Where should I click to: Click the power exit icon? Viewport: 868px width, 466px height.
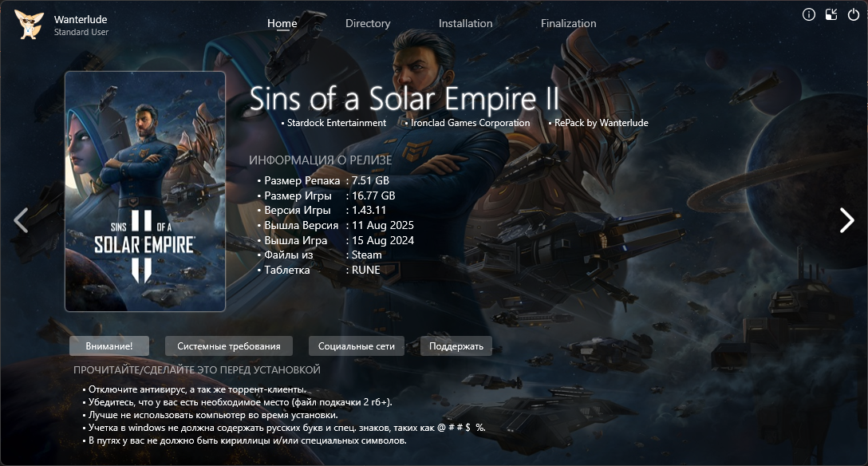(854, 14)
